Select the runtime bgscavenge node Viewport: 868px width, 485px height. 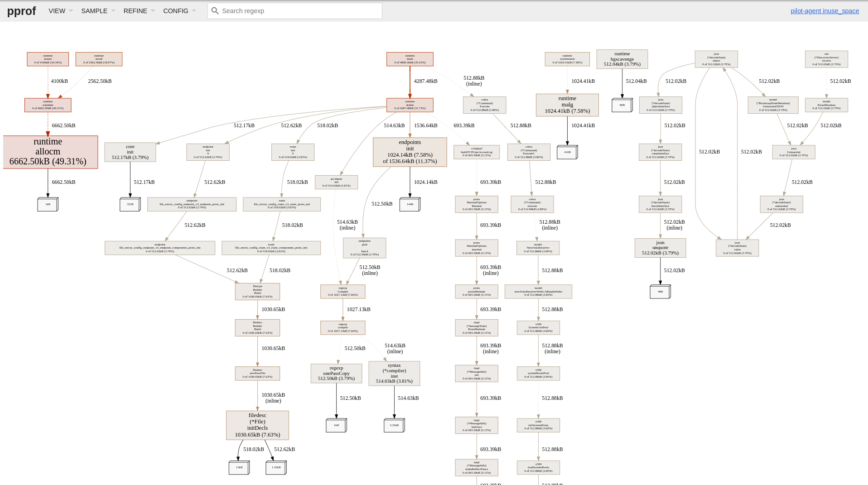(x=622, y=59)
